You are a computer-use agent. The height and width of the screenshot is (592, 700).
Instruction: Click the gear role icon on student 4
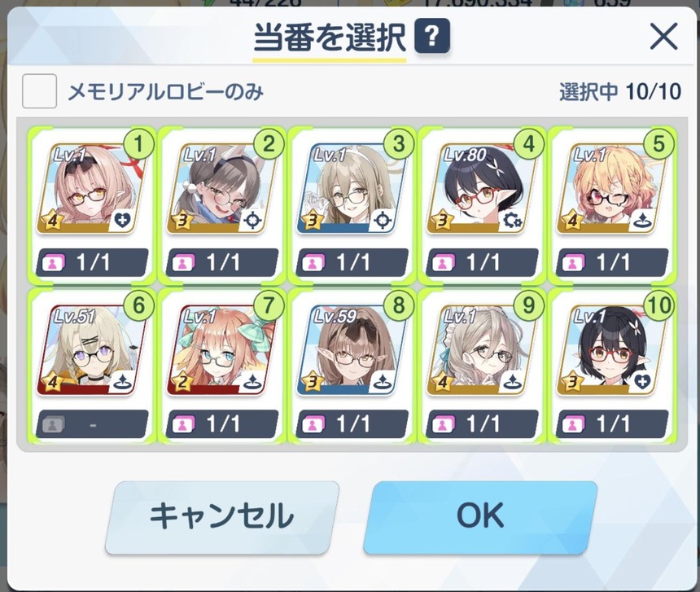click(x=512, y=220)
